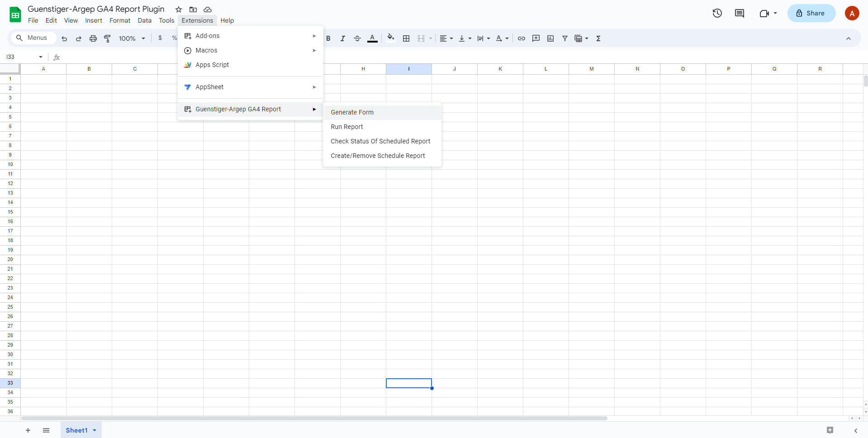This screenshot has width=868, height=438.
Task: Open the all sheets list
Action: pyautogui.click(x=46, y=430)
